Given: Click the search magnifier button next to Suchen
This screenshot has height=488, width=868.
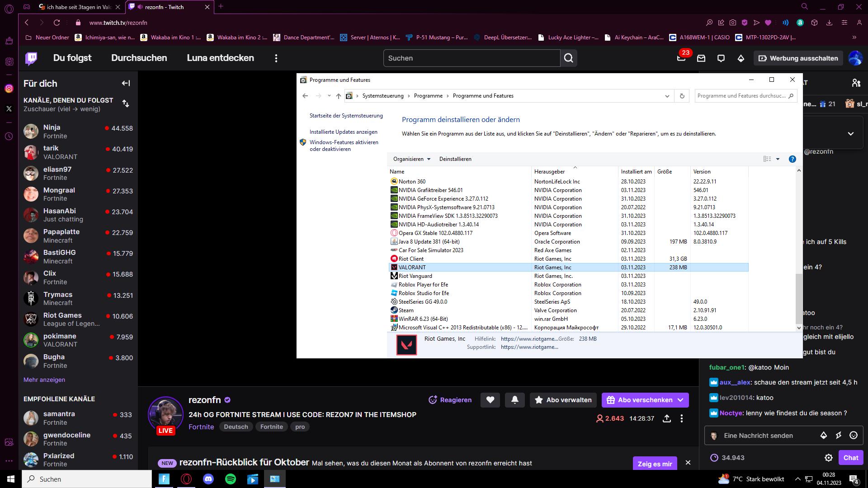Looking at the screenshot, I should click(x=568, y=58).
